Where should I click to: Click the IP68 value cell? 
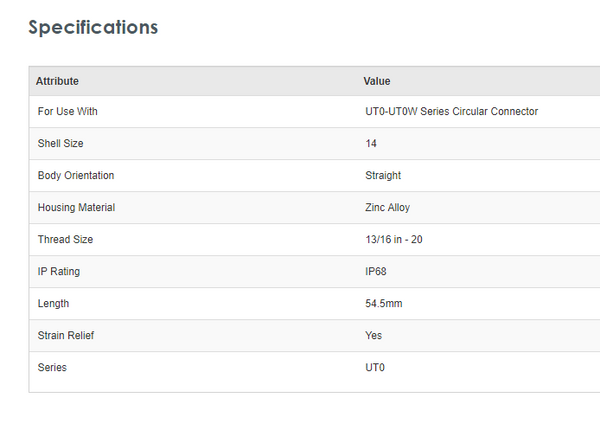tap(377, 272)
